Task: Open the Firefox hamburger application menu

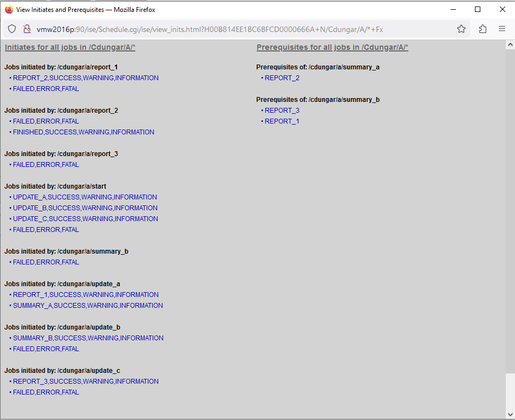Action: click(502, 29)
